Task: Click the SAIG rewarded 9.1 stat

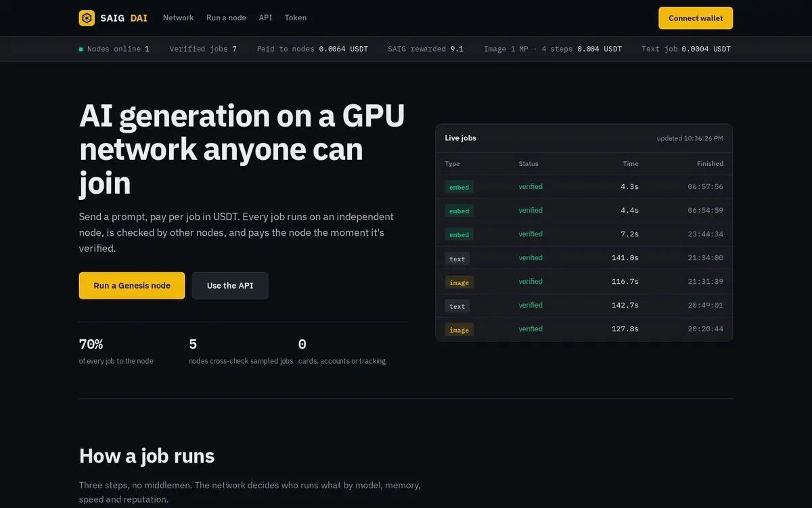Action: (426, 49)
